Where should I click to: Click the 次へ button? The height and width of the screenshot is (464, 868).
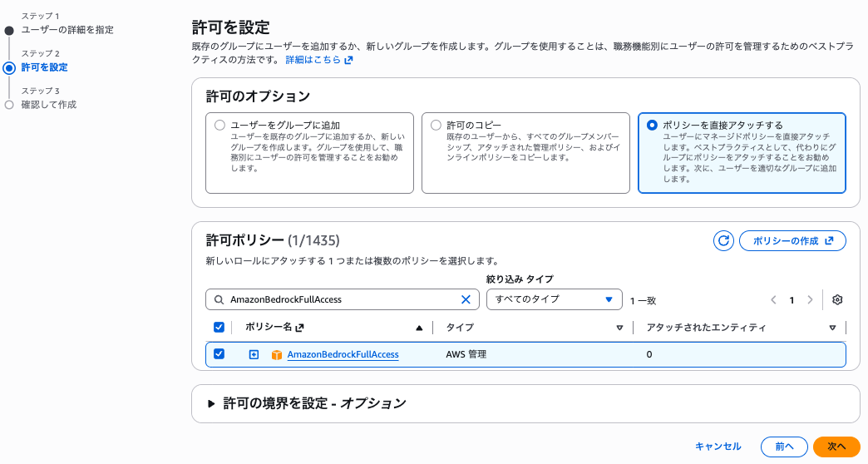pos(836,447)
